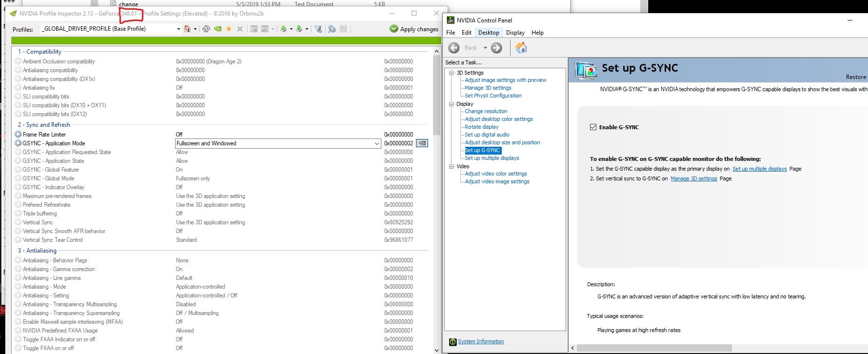Select the Frame Rate Limiter setting row

click(x=221, y=135)
